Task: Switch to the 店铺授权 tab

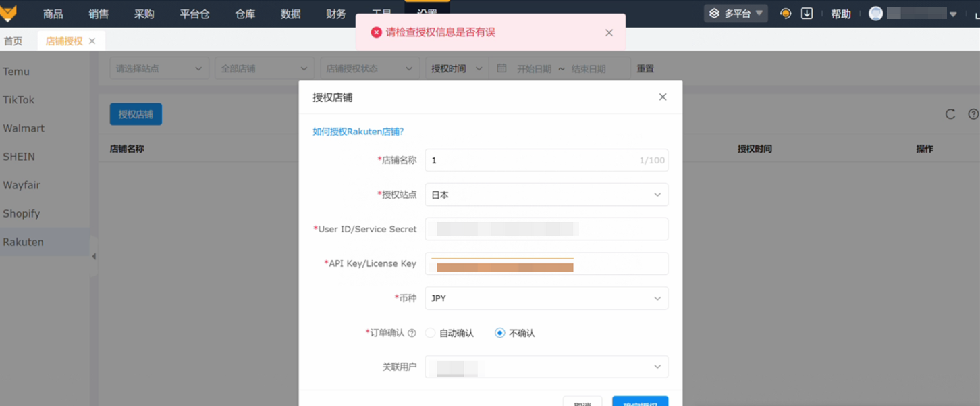Action: click(64, 41)
